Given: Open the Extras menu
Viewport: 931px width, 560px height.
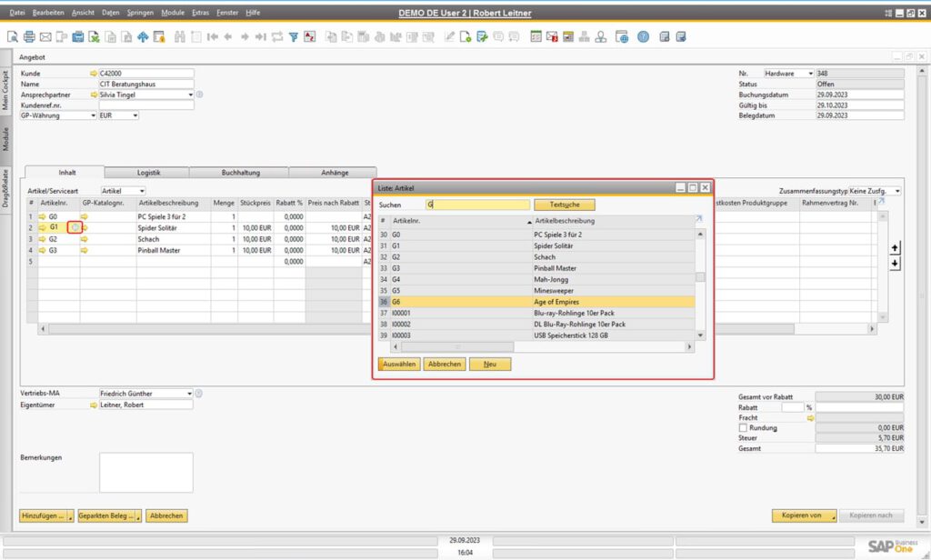Looking at the screenshot, I should point(201,13).
